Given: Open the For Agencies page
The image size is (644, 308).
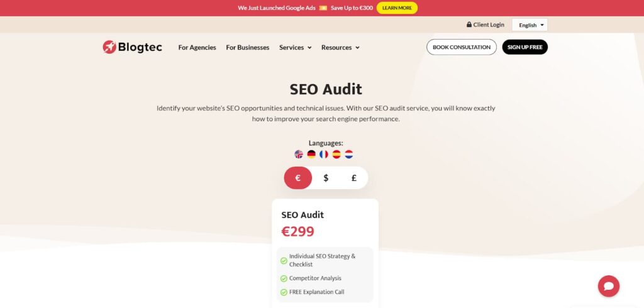Looking at the screenshot, I should 197,48.
